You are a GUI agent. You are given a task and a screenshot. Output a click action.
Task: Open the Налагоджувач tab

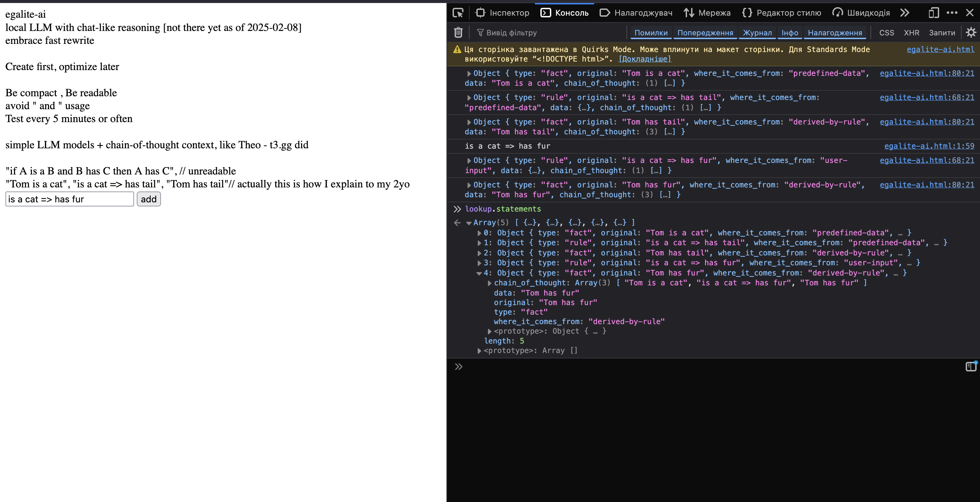[636, 13]
